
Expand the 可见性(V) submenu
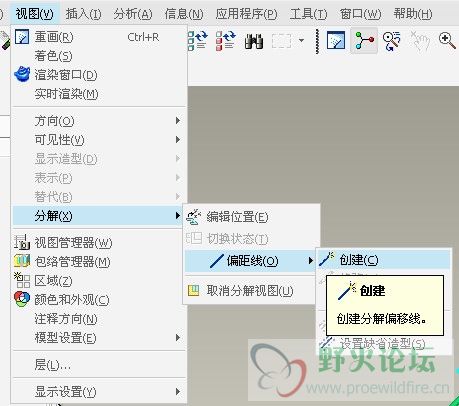tap(99, 140)
